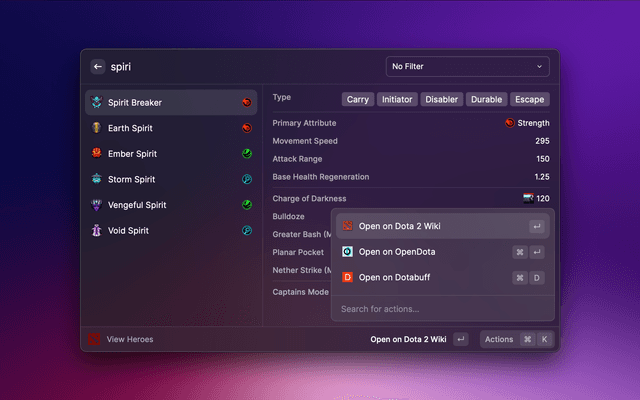Click the Carry role tag

coord(358,99)
